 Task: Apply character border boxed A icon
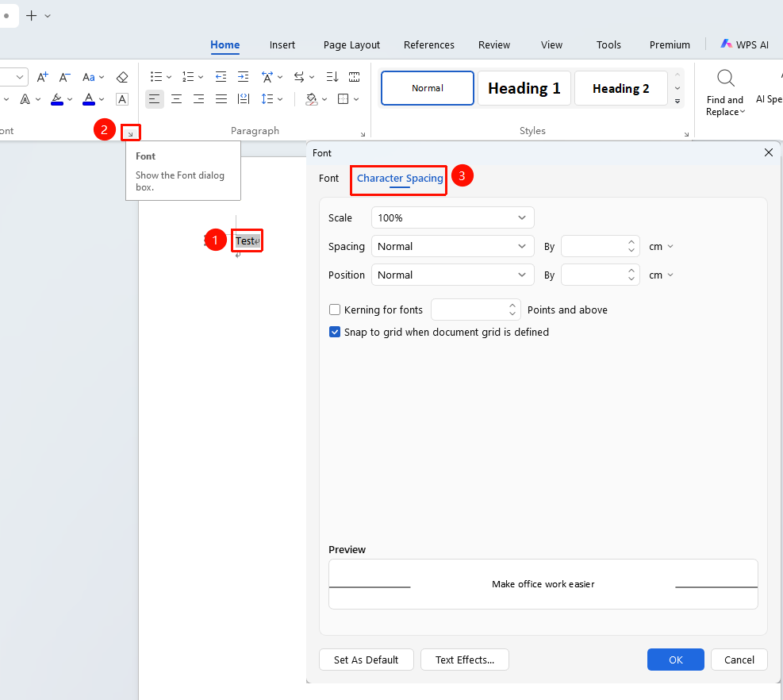pos(122,99)
